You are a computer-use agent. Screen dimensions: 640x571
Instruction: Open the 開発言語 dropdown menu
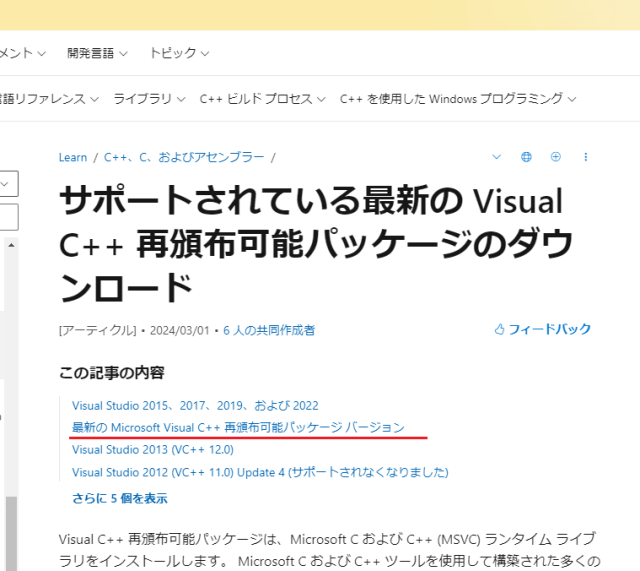tap(97, 53)
